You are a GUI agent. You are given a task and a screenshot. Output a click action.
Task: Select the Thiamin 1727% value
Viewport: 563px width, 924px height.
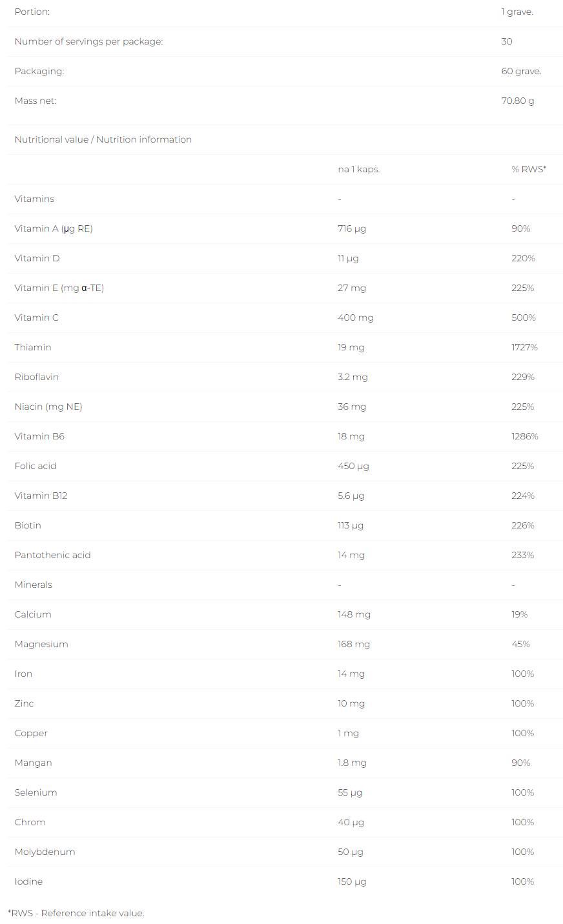tap(524, 347)
